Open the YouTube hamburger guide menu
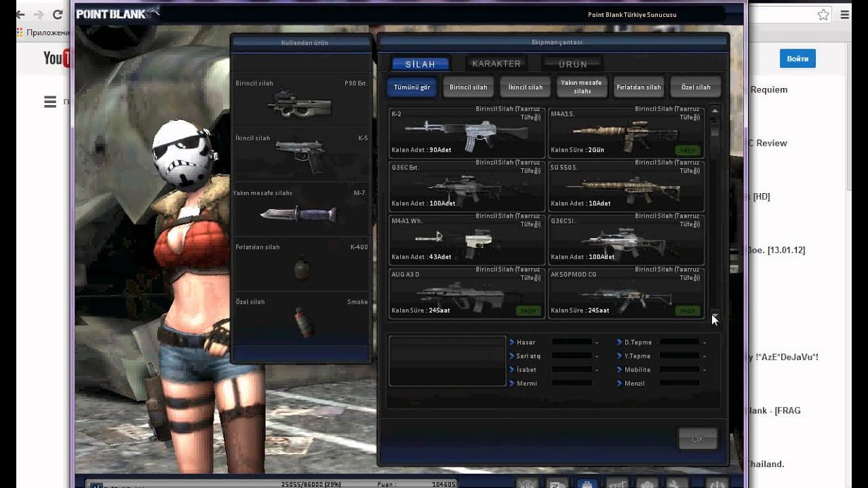Image resolution: width=868 pixels, height=488 pixels. click(x=50, y=102)
